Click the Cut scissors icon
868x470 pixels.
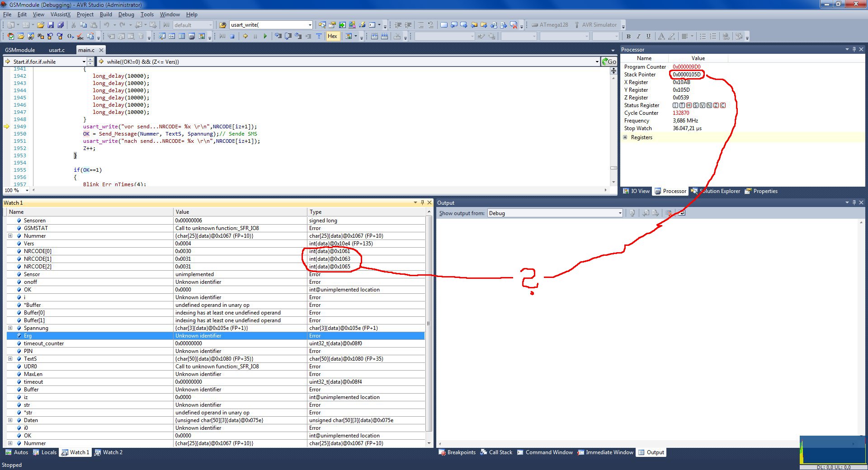point(73,25)
